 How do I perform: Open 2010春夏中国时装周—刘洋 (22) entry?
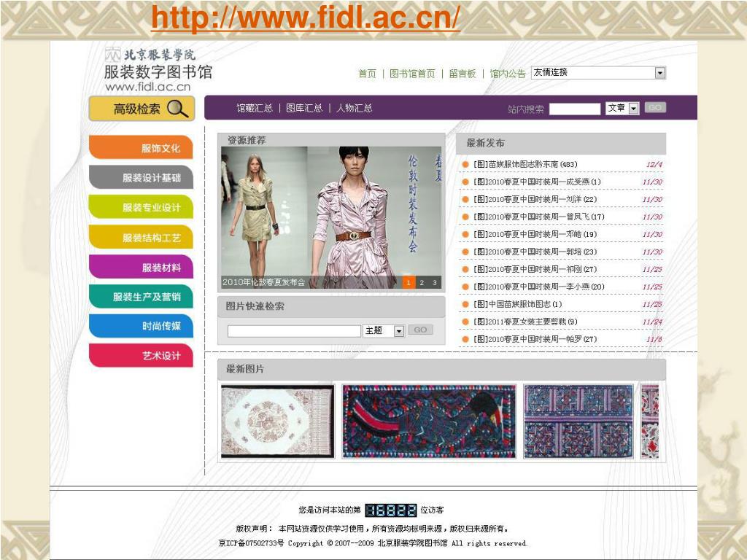tap(535, 199)
